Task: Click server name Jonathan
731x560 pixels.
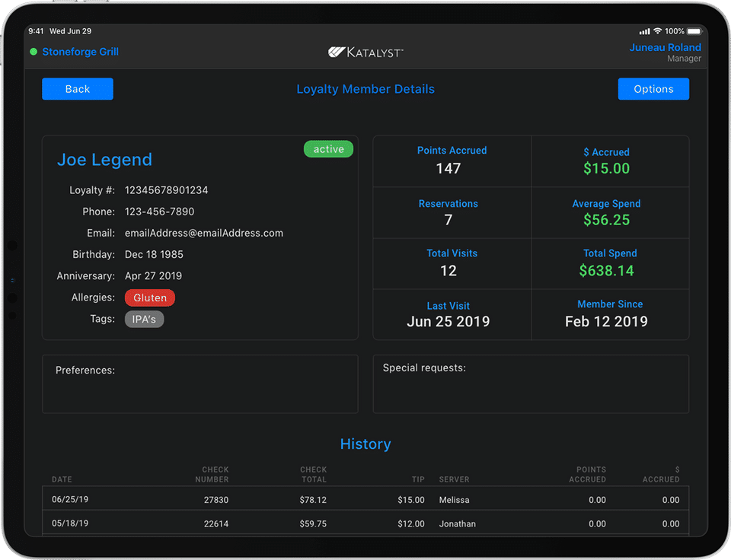Action: 458,523
